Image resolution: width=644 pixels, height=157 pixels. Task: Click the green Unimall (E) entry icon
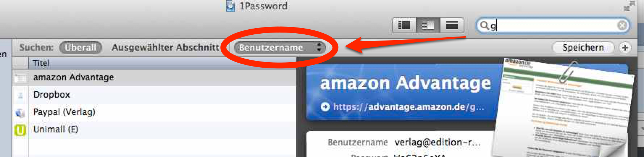[x=20, y=130]
